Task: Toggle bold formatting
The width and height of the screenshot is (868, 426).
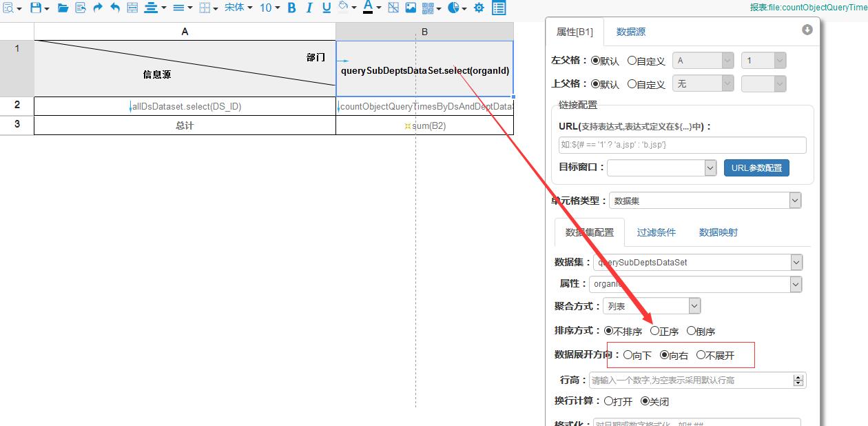Action: click(291, 8)
